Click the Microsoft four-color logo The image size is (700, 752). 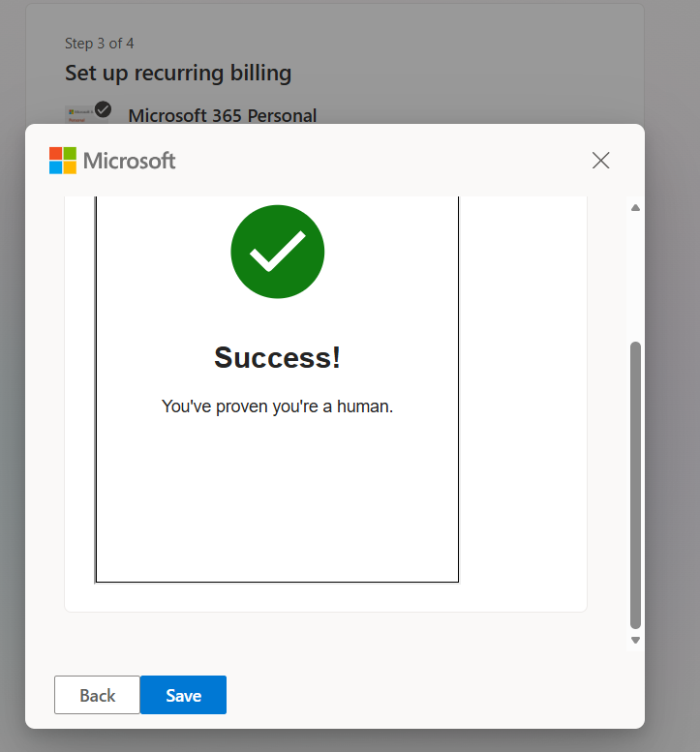pyautogui.click(x=63, y=161)
